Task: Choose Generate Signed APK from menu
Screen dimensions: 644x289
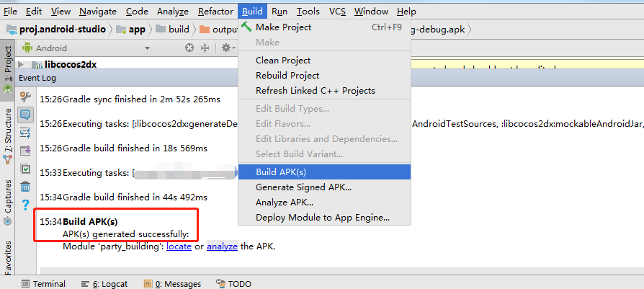Action: (x=303, y=187)
